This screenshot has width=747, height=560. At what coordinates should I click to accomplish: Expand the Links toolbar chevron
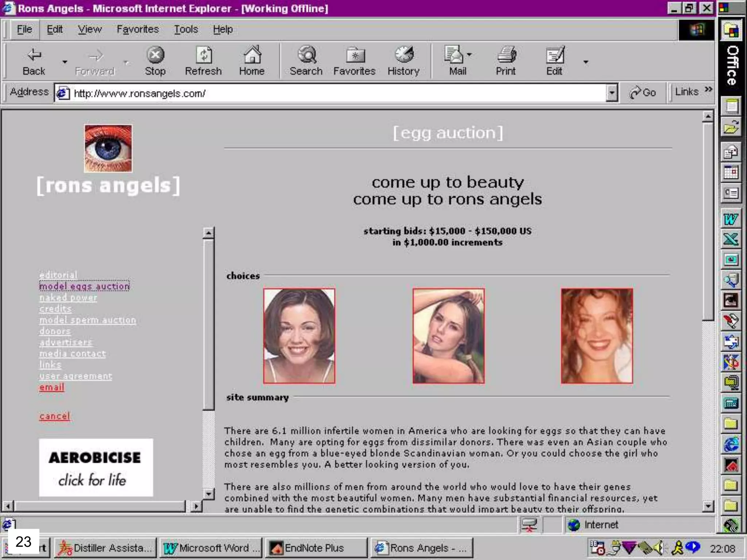click(708, 90)
